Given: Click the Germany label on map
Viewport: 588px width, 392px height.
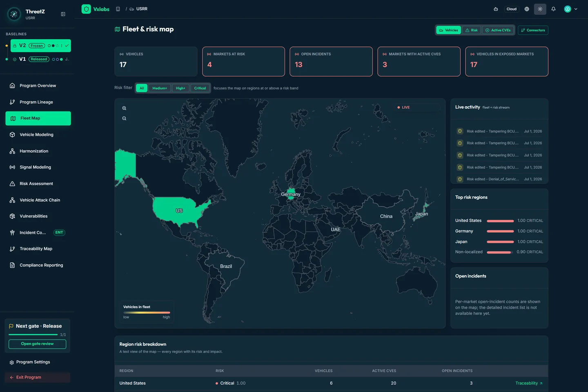Looking at the screenshot, I should pos(291,194).
